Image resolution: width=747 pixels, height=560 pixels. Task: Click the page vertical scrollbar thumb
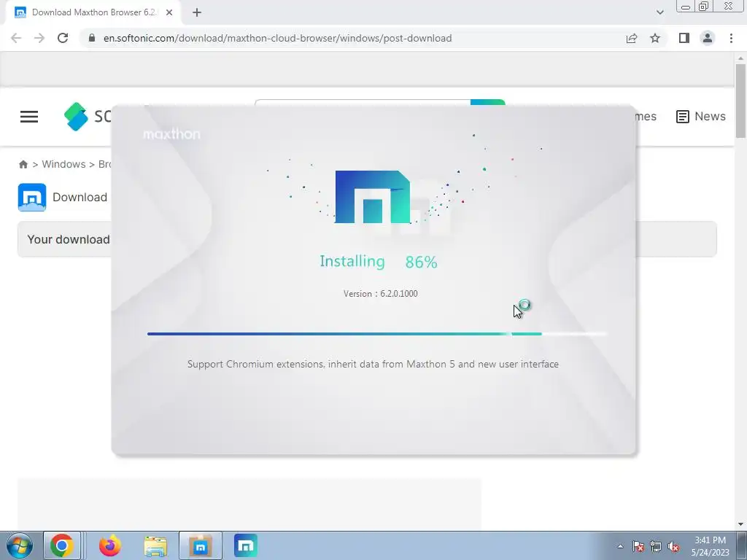tap(740, 101)
